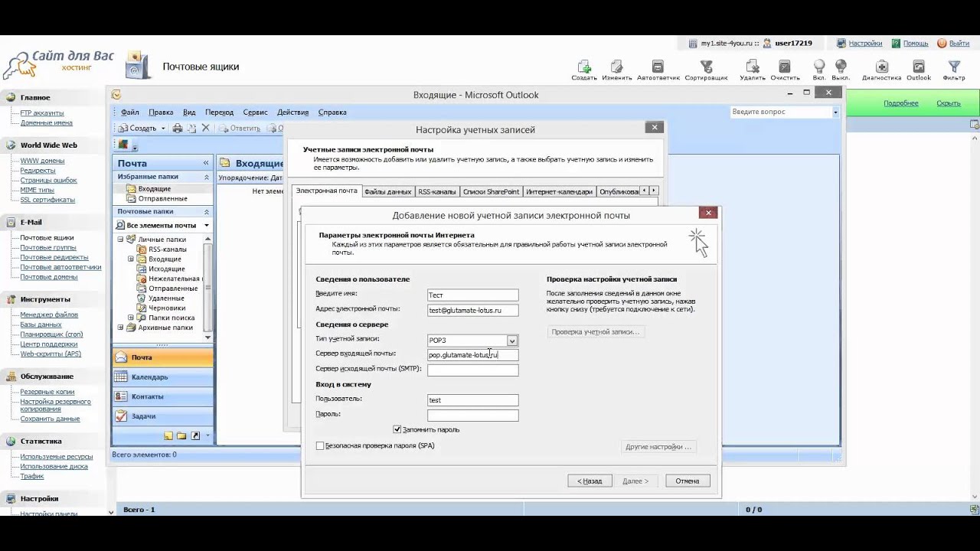The image size is (980, 551).
Task: Open the Задачи navigation pane
Action: (x=162, y=416)
